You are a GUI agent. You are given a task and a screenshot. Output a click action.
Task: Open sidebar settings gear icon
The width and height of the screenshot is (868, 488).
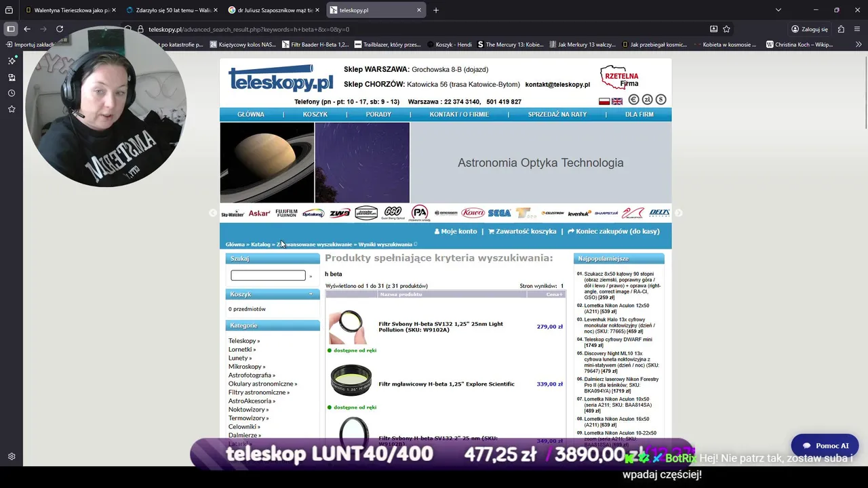coord(12,457)
